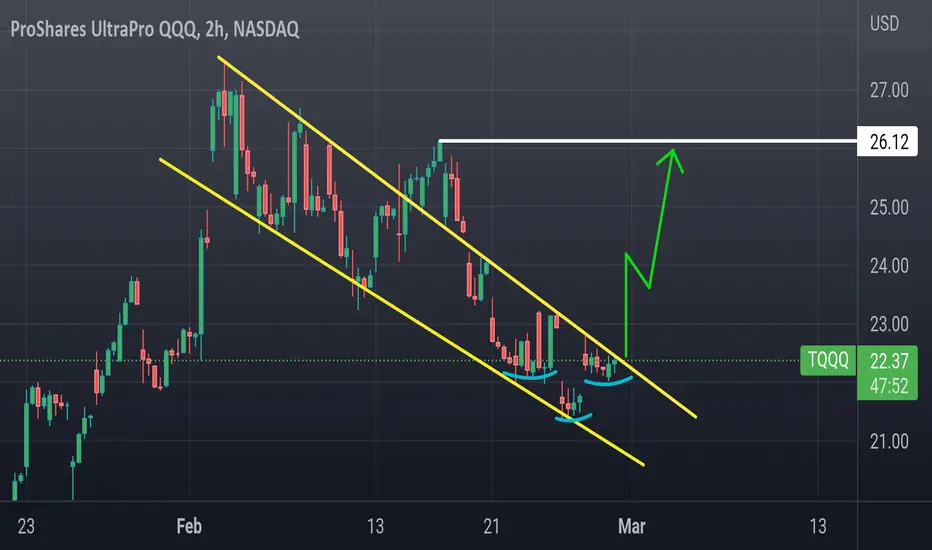The width and height of the screenshot is (932, 550).
Task: Click the 23 date axis label
Action: click(x=26, y=526)
